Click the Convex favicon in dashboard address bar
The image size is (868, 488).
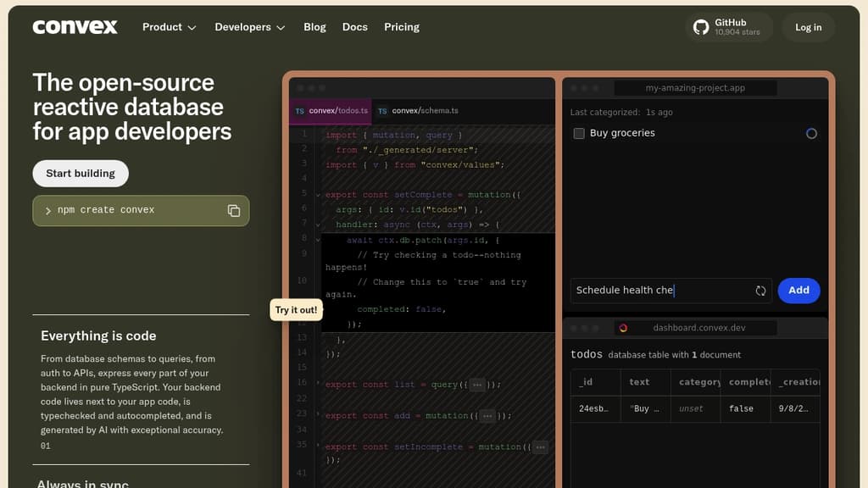pyautogui.click(x=623, y=328)
